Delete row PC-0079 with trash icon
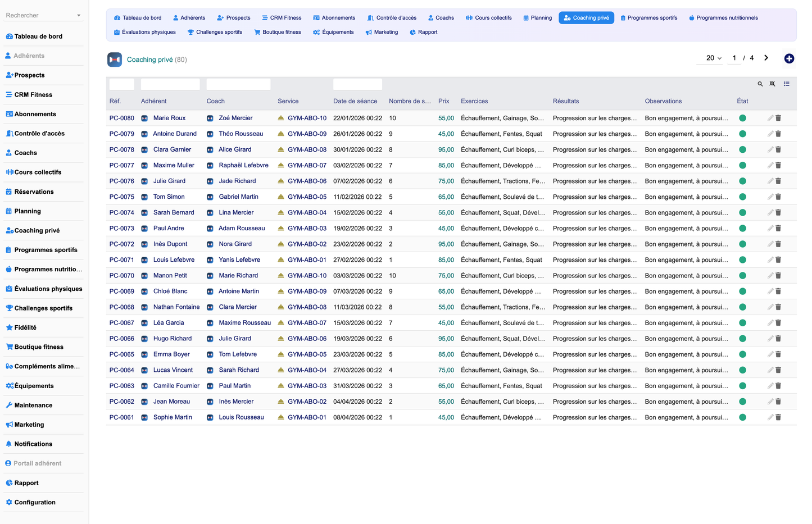This screenshot has height=524, width=812. coord(778,134)
